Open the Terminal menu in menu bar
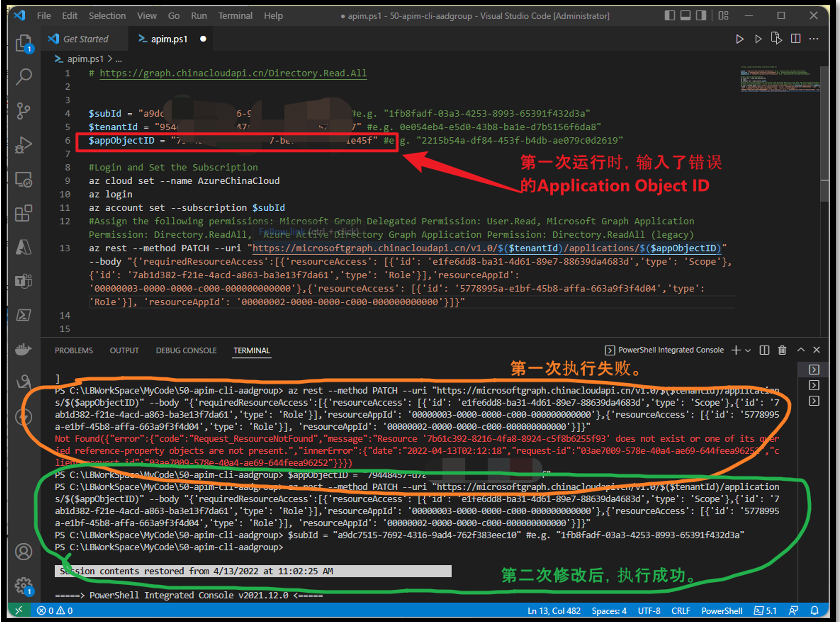 click(x=235, y=16)
